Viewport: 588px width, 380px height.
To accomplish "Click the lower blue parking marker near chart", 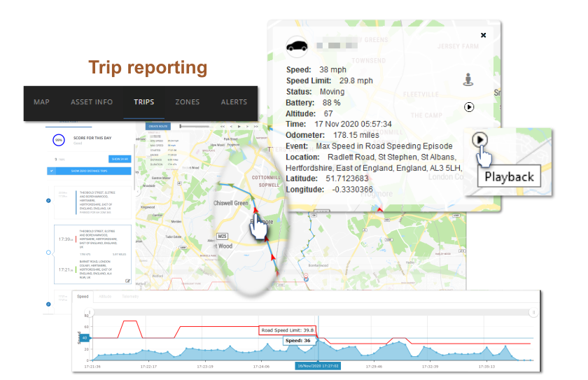I will pos(48,304).
